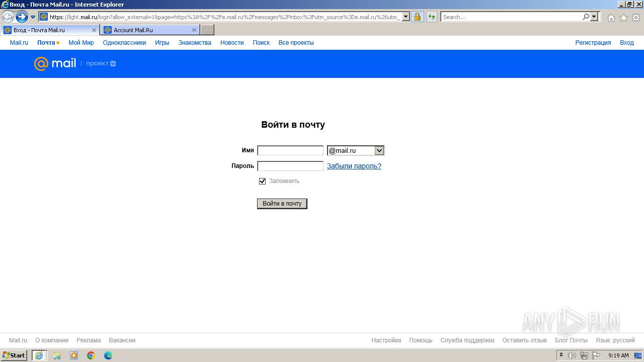Click the 9:19 AM system clock
Viewport: 644px width, 362px height.
click(x=618, y=355)
